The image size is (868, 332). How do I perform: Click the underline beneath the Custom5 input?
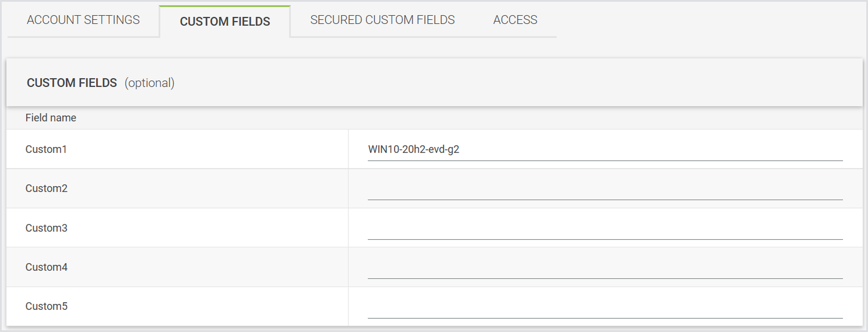coord(605,318)
